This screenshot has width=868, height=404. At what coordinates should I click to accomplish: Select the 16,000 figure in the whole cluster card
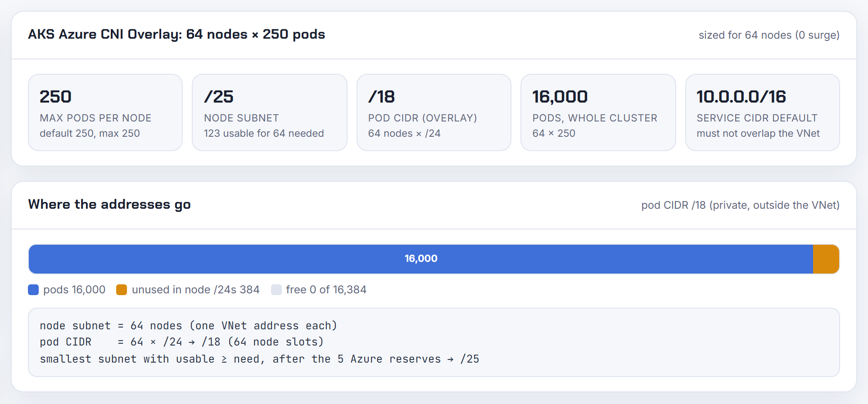pos(560,97)
